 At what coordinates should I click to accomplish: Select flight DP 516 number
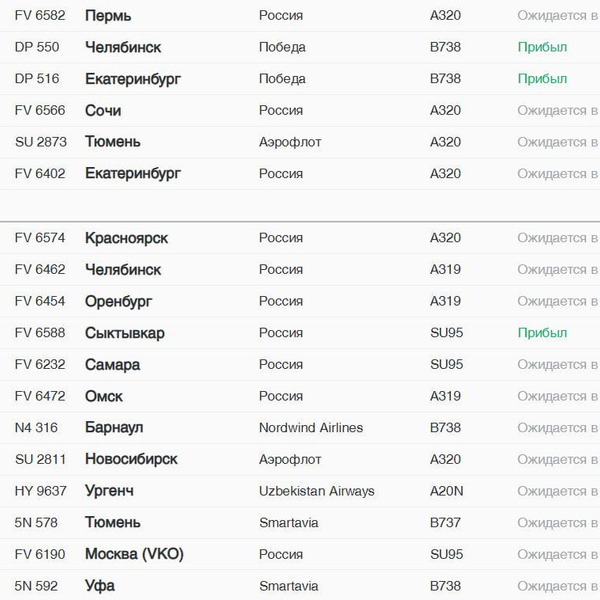37,79
